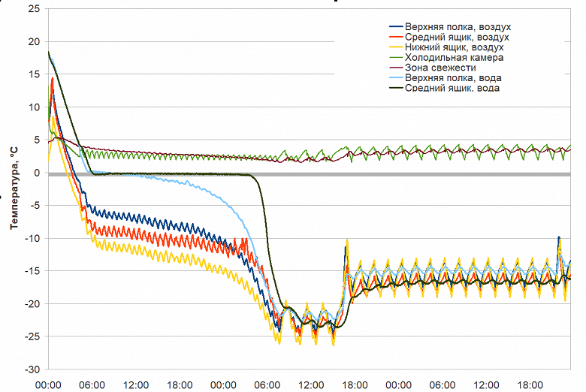Click the legend entry 'Верхняя полка, воздух'
Viewport: 586px width, 392px height.
458,27
